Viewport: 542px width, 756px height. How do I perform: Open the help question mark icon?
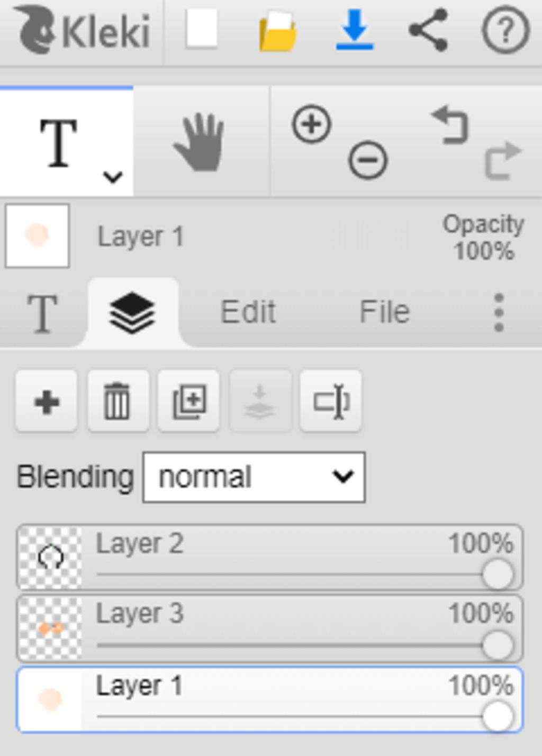point(505,30)
